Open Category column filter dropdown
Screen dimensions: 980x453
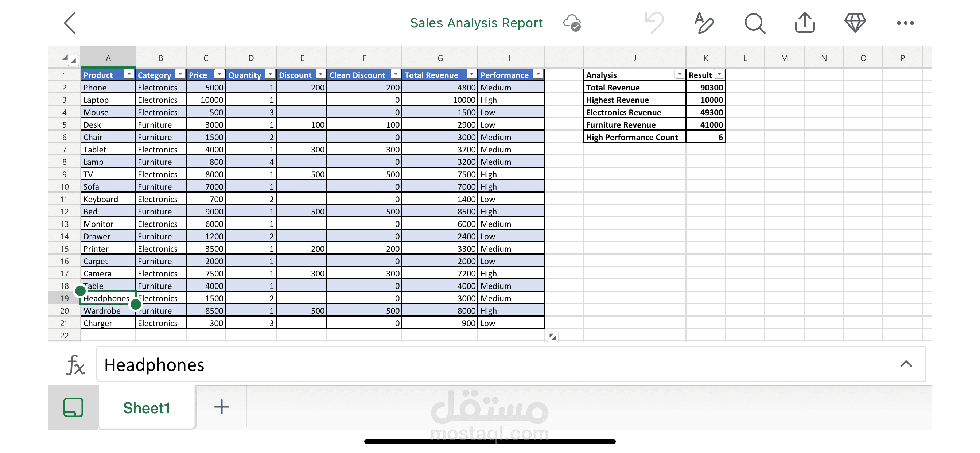click(180, 74)
